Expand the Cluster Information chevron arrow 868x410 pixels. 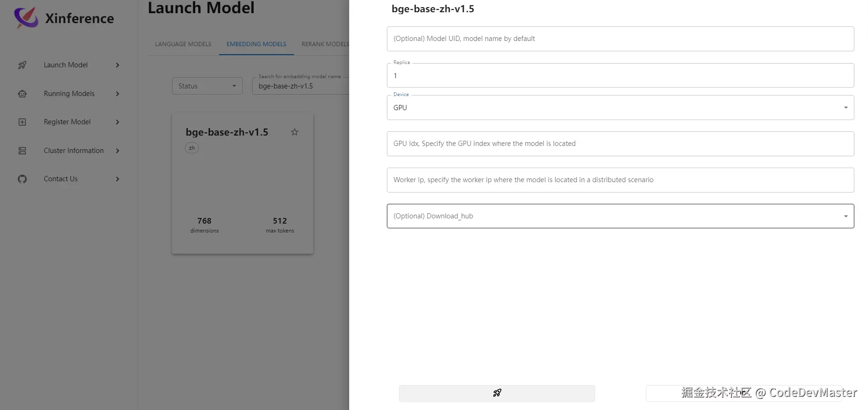coord(117,151)
